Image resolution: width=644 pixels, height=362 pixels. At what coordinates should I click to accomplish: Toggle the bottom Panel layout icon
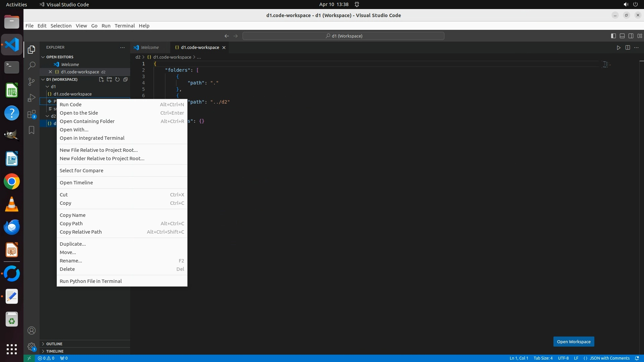click(622, 36)
